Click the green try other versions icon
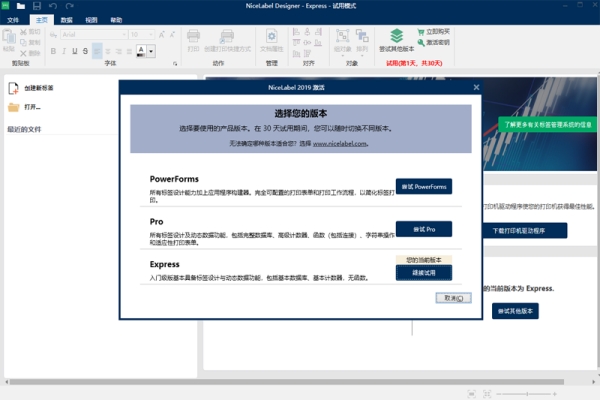 point(397,37)
